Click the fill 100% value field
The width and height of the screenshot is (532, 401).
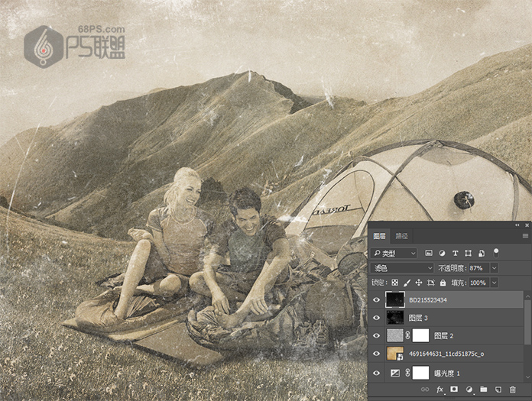click(x=479, y=283)
